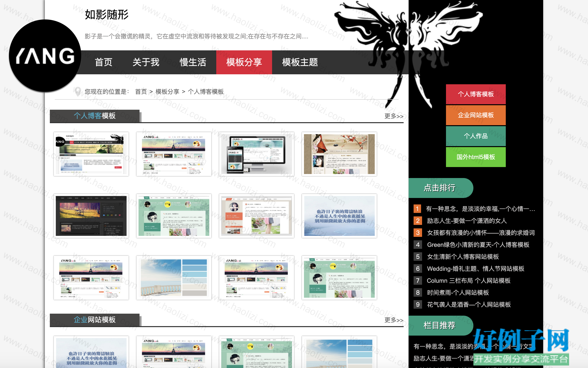Open ranking item 花气袭人是酒香
The image size is (588, 368).
[469, 304]
